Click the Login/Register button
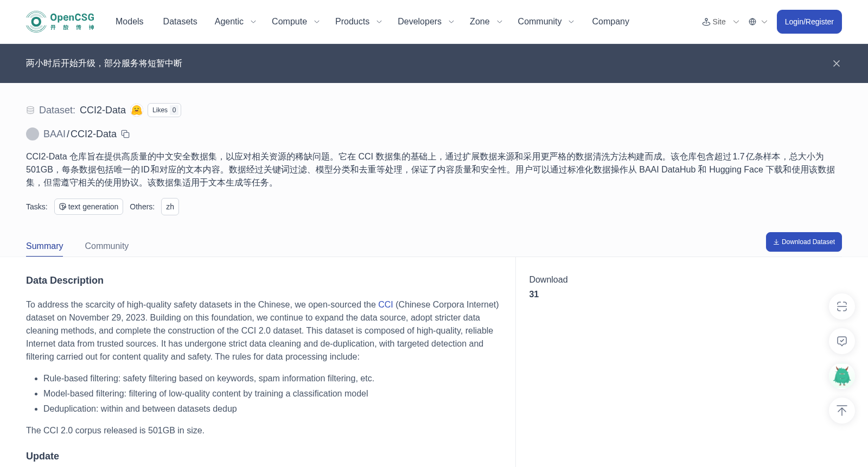868x467 pixels. pos(809,22)
